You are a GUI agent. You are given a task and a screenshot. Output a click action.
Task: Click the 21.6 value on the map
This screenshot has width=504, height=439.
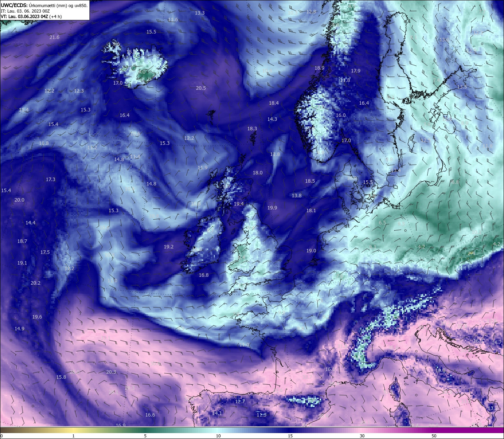(x=54, y=37)
